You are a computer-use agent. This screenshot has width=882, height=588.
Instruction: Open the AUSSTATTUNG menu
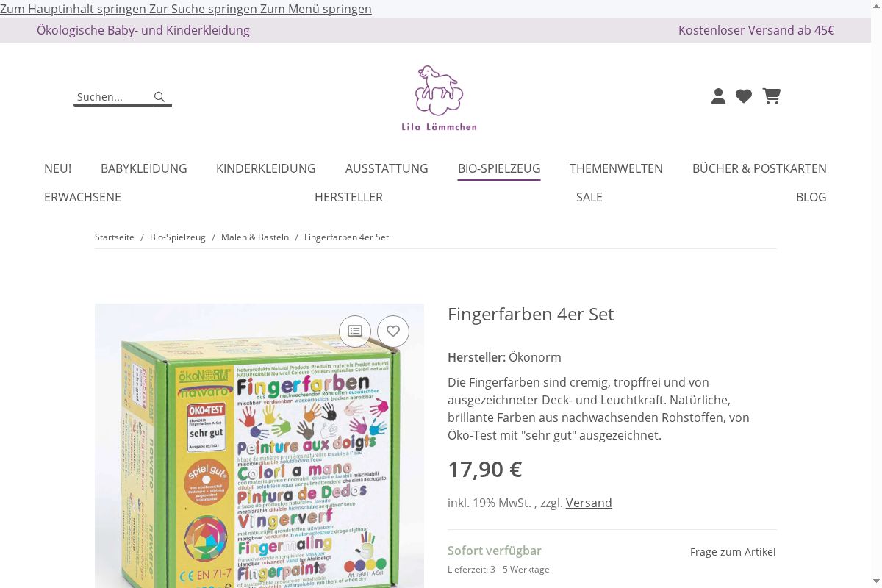(x=387, y=168)
